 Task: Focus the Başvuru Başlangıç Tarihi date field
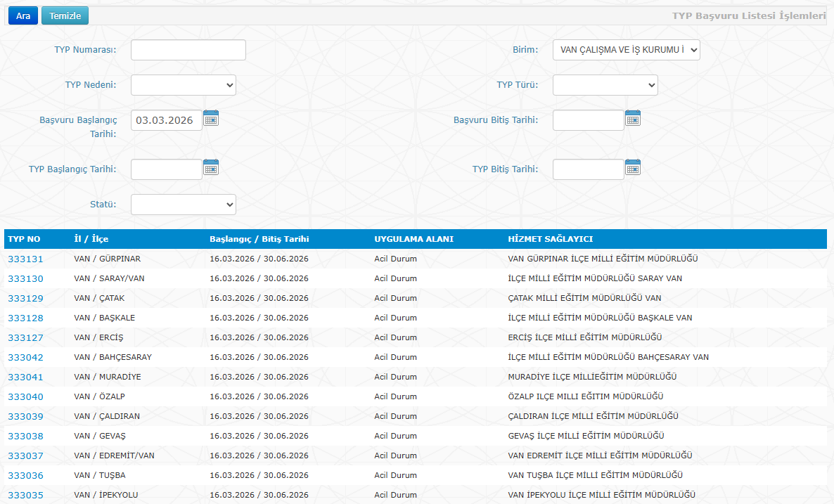(x=166, y=120)
